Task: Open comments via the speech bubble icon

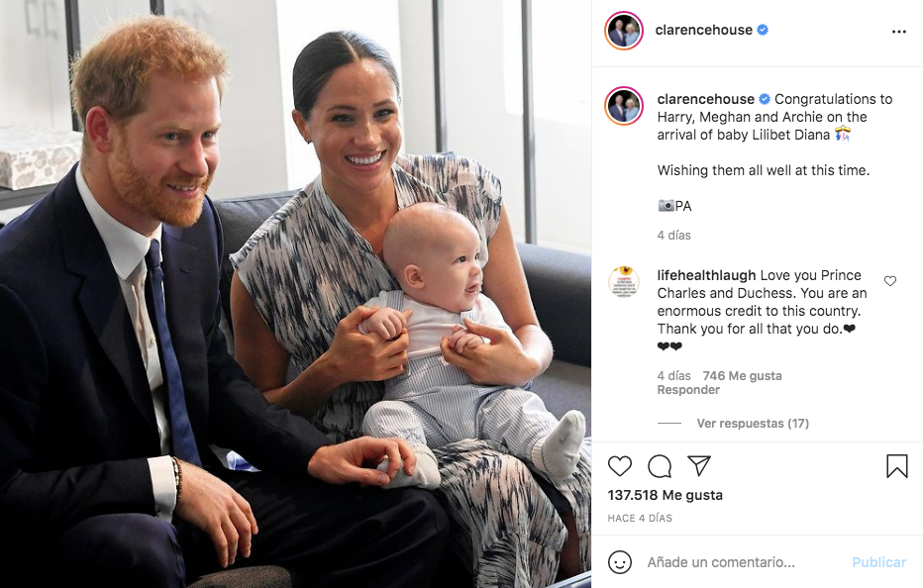Action: click(x=660, y=466)
